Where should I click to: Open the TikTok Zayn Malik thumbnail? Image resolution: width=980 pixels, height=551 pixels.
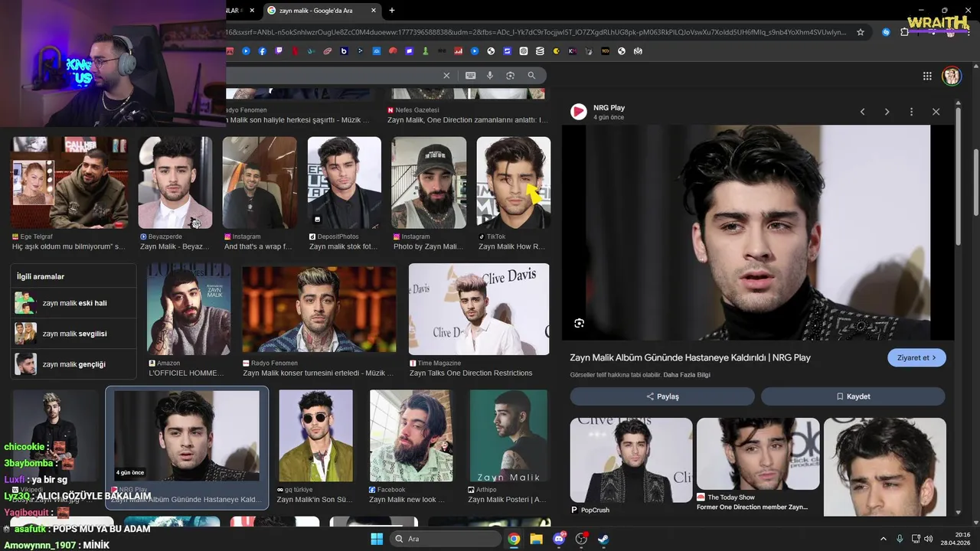point(514,182)
